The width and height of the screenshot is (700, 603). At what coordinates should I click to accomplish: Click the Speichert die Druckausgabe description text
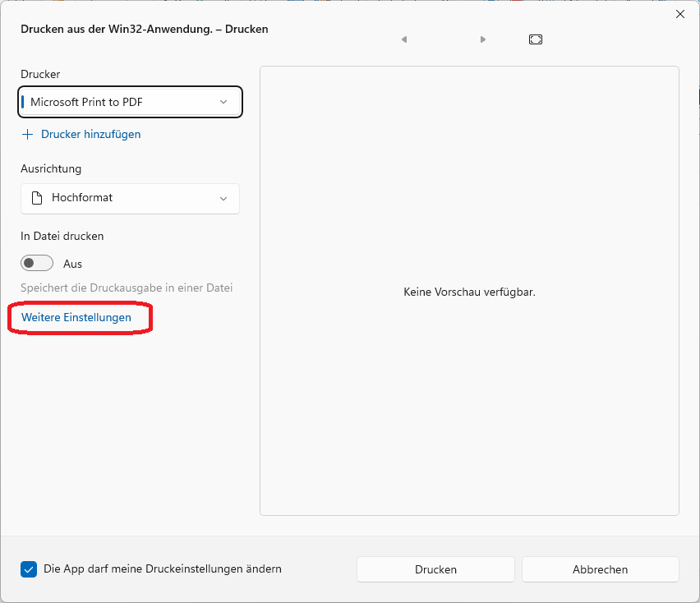coord(127,288)
